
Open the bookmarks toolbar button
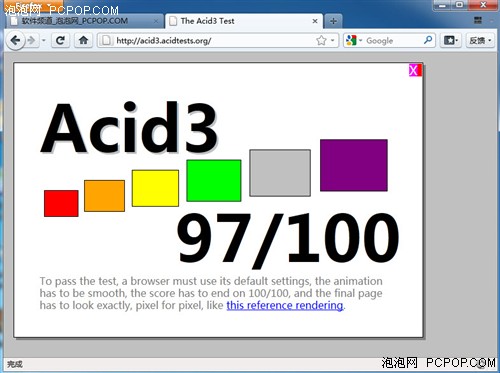451,41
